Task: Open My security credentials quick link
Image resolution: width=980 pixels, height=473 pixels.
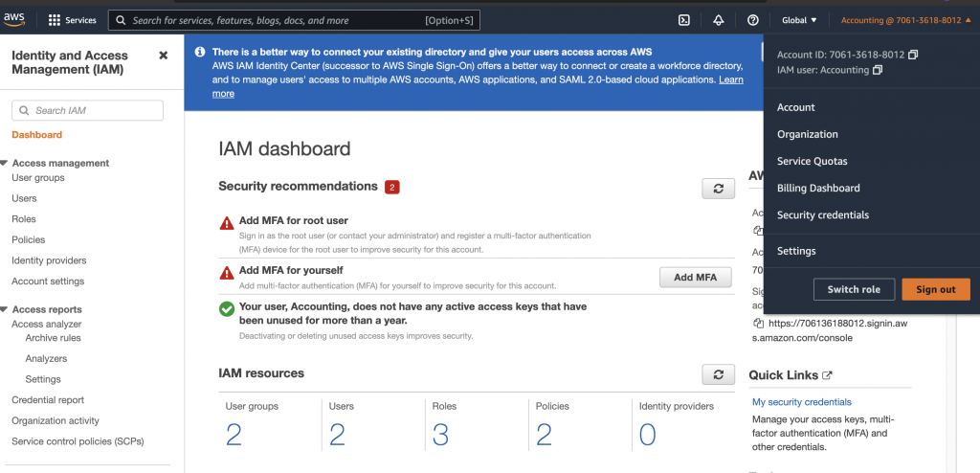Action: coord(801,402)
